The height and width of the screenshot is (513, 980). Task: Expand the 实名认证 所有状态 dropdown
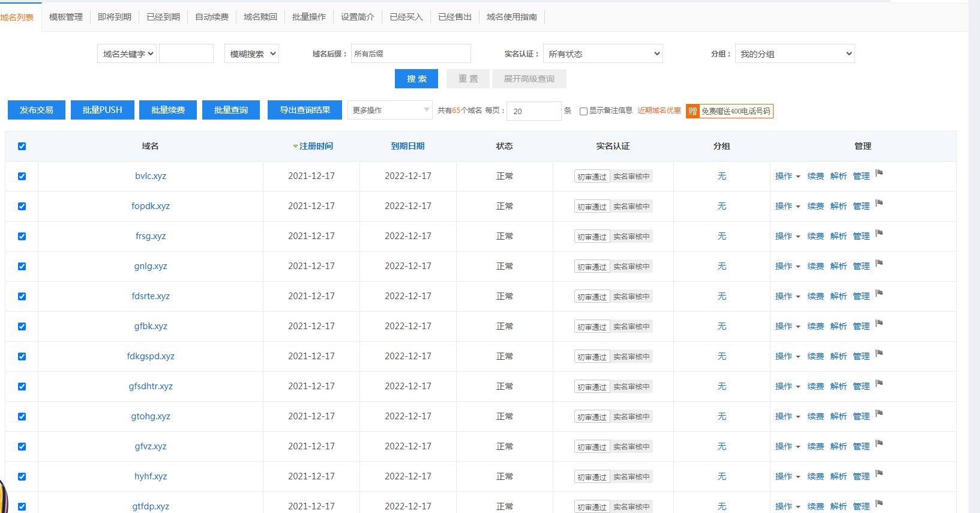click(603, 54)
